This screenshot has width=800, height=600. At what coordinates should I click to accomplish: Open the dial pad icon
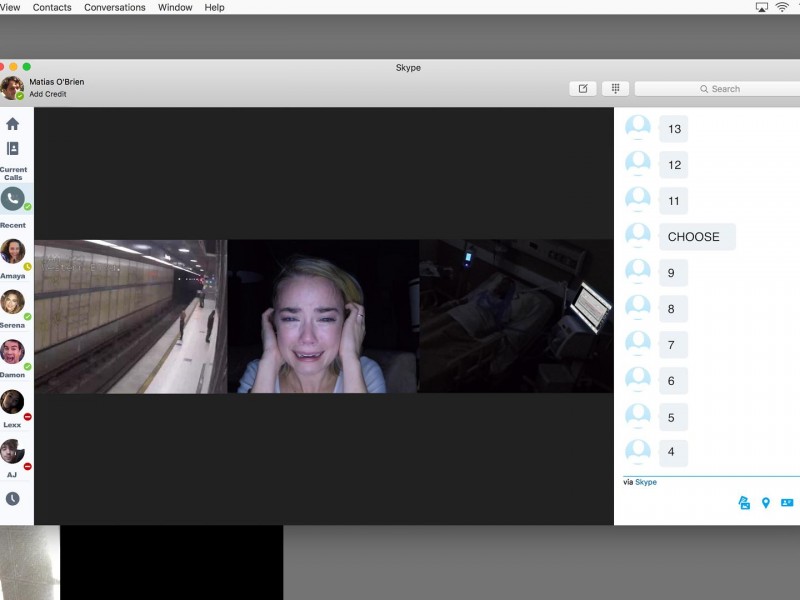[615, 89]
